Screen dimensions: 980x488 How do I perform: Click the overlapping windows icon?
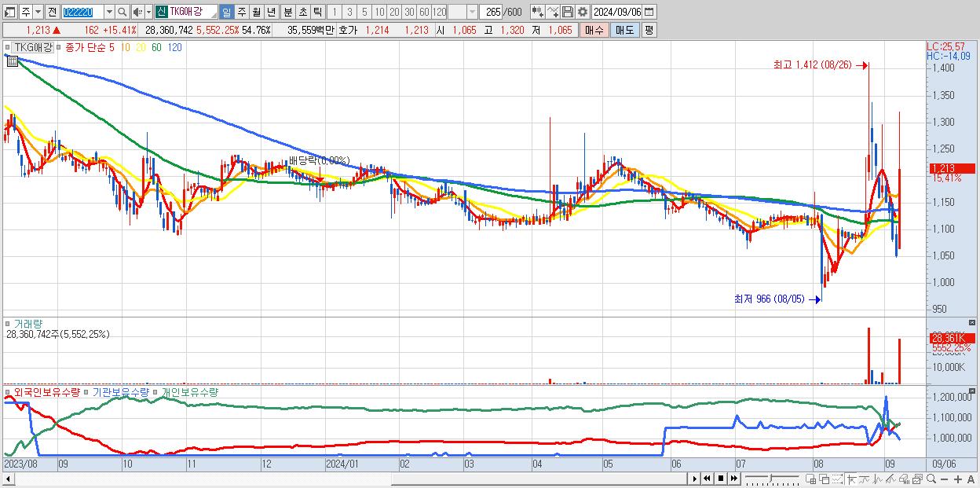coord(825,479)
